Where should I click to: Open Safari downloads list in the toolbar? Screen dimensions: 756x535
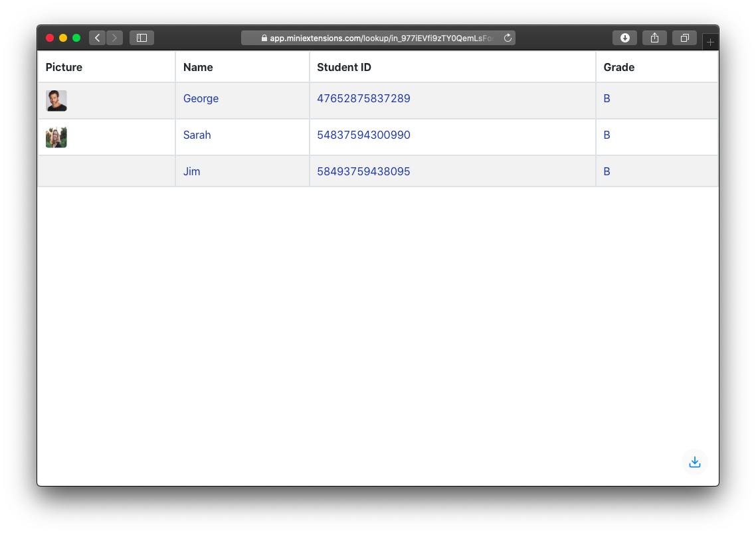coord(624,38)
